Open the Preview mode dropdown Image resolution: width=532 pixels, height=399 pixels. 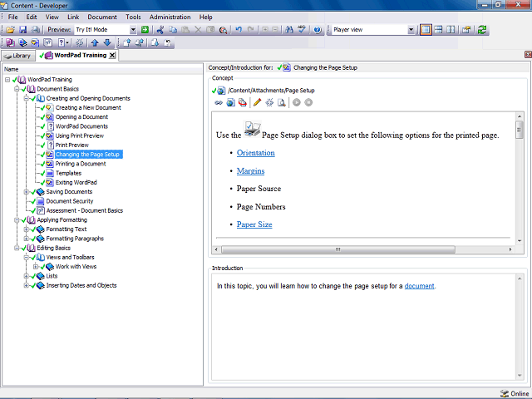[x=133, y=30]
